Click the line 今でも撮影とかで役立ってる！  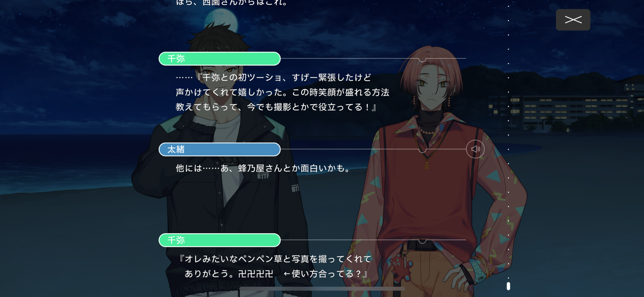pyautogui.click(x=276, y=107)
